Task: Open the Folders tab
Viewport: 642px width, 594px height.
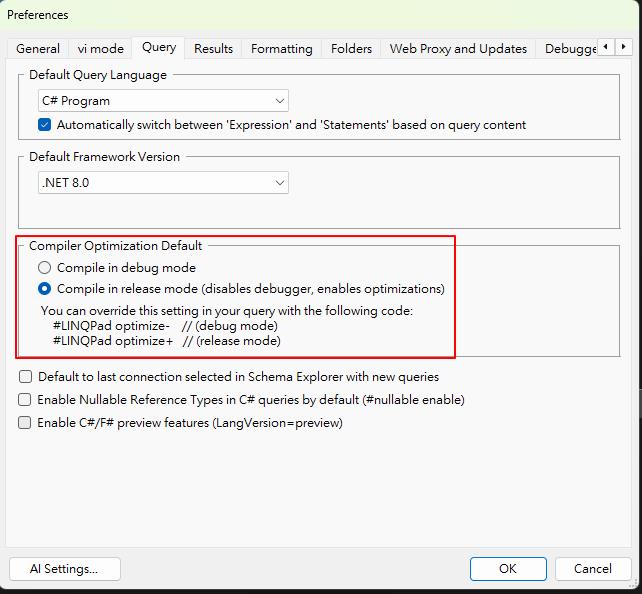Action: [x=351, y=48]
